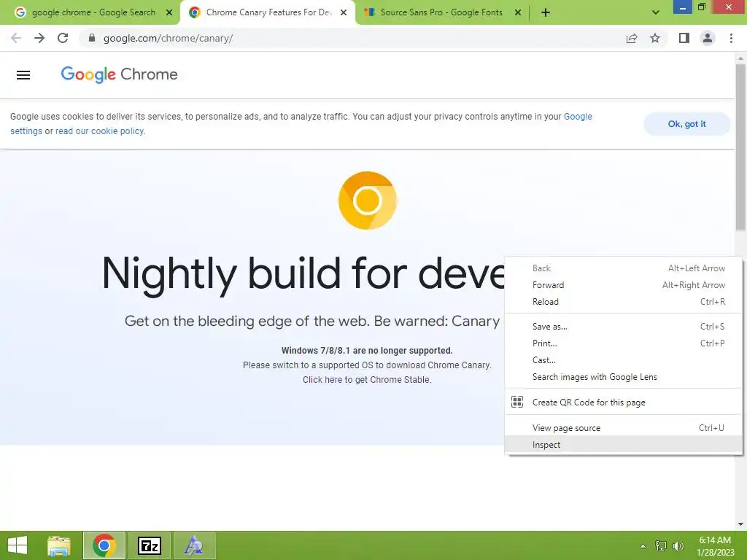Click the Chrome taskbar icon
Image resolution: width=747 pixels, height=560 pixels.
pos(104,545)
